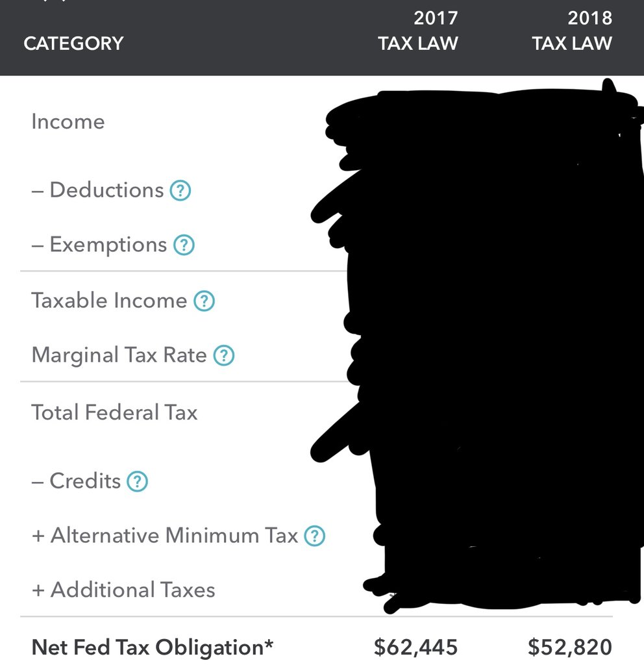Tap the Taxable Income info icon
This screenshot has width=644, height=665.
point(204,301)
